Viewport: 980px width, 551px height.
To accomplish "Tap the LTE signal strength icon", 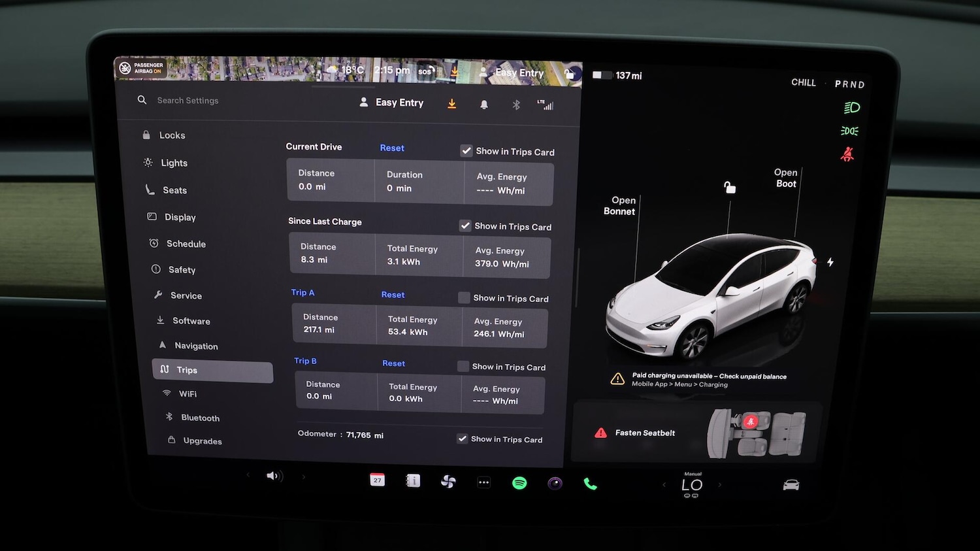I will pyautogui.click(x=546, y=105).
